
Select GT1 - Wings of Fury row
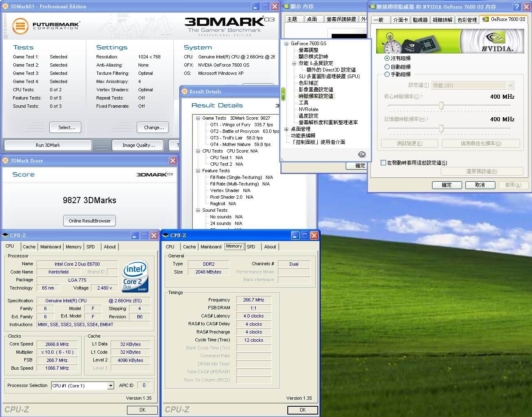(x=241, y=125)
